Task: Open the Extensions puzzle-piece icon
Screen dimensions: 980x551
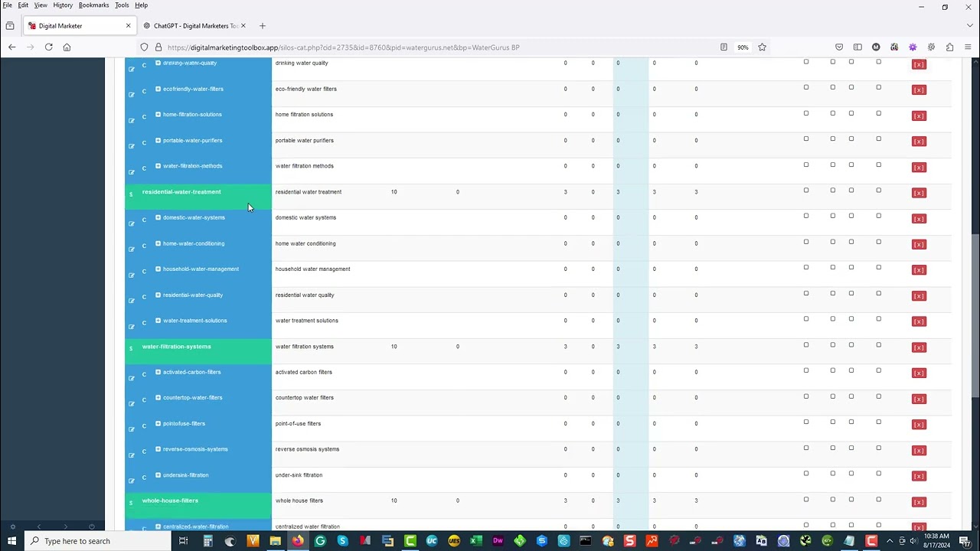Action: point(949,47)
